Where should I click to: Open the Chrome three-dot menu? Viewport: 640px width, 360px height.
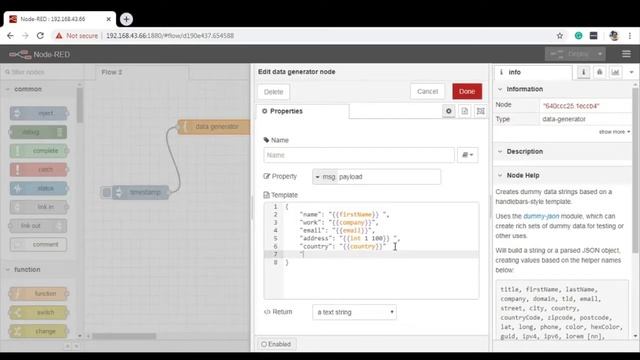630,36
